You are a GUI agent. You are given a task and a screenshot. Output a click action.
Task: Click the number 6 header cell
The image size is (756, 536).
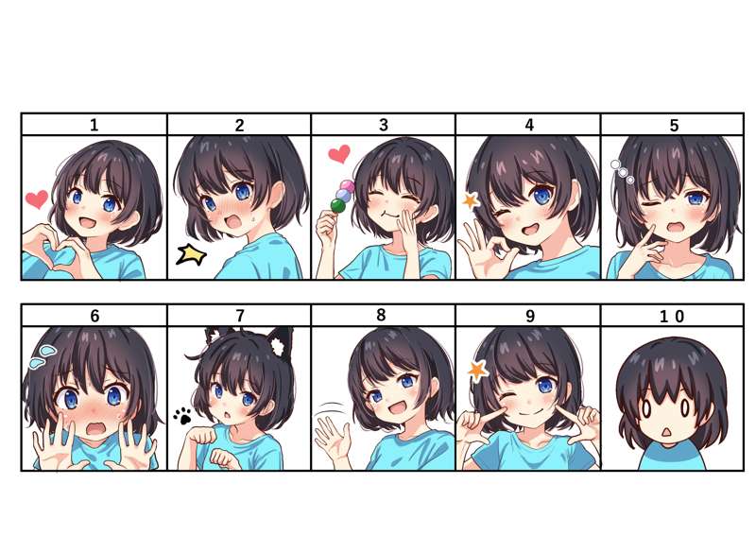94,316
